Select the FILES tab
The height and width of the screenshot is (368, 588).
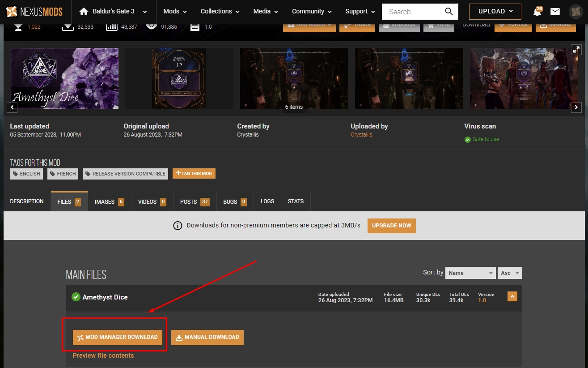(x=69, y=201)
